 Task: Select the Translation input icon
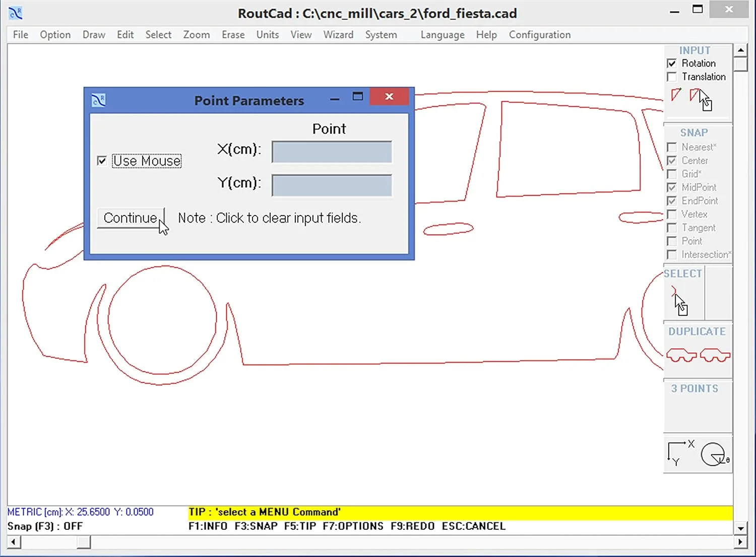point(696,95)
